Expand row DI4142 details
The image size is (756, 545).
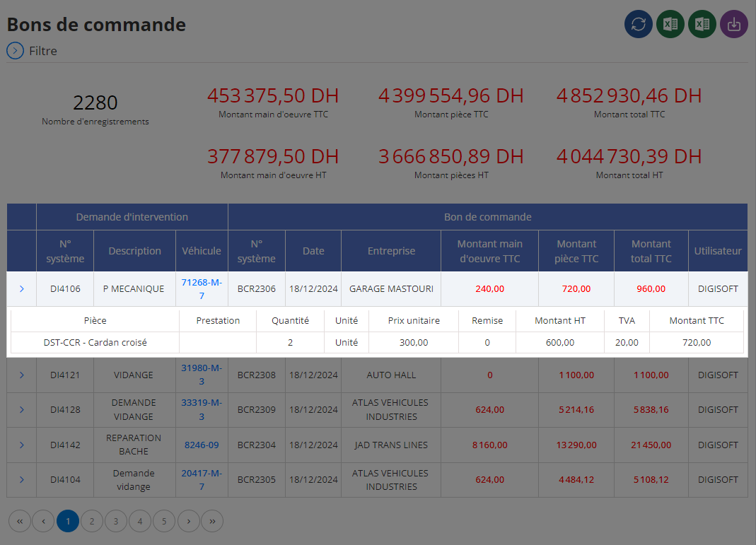(22, 445)
